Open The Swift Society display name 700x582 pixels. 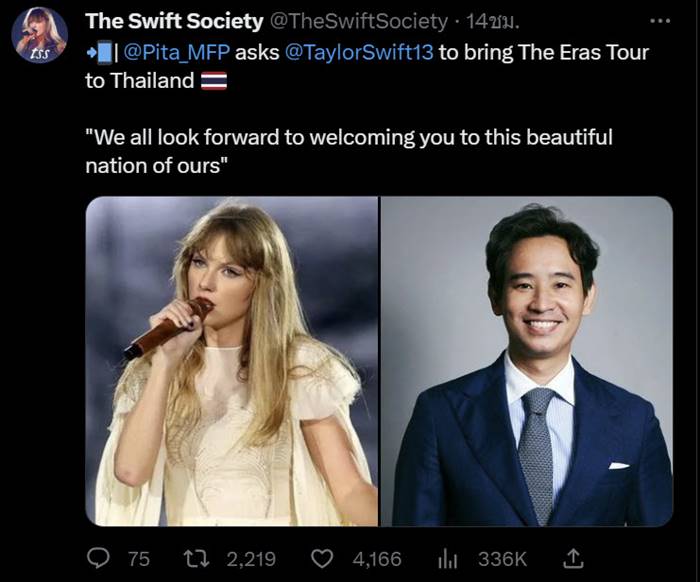coord(174,21)
